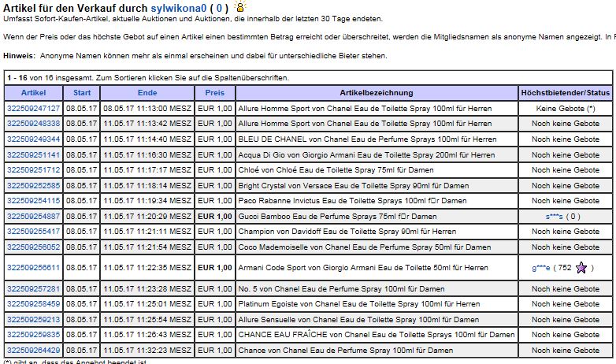Open item number 322509255417
Image resolution: width=616 pixels, height=364 pixels.
click(x=33, y=231)
